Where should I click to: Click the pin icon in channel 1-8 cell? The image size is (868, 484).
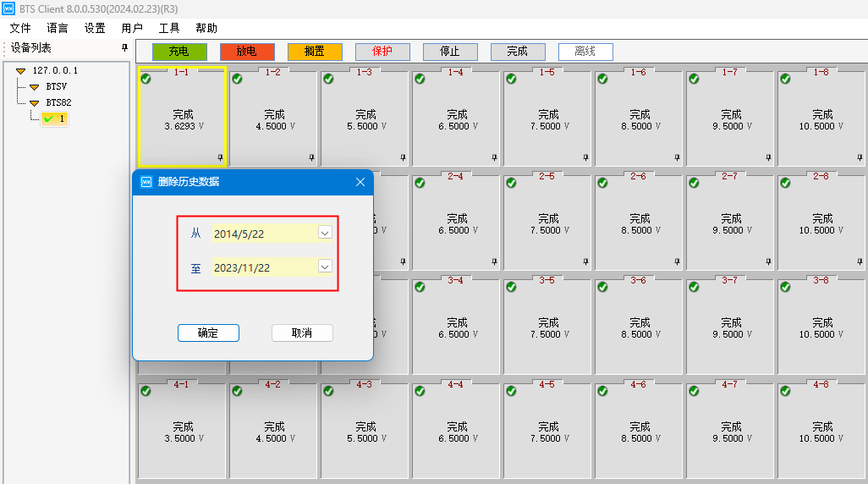[860, 158]
